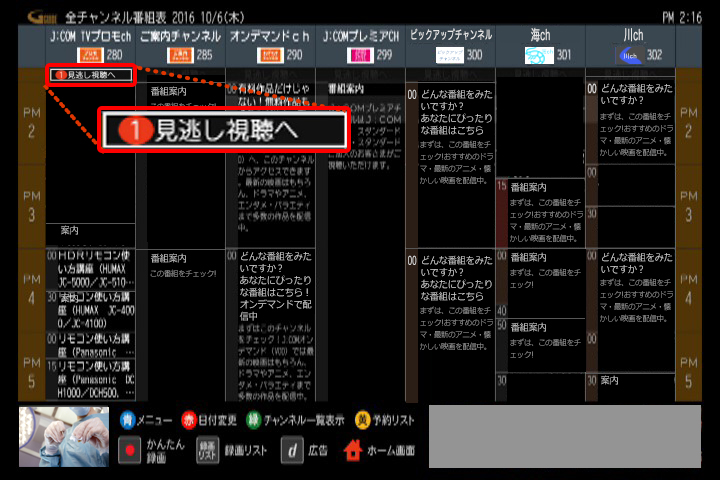Viewport: 720px width, 480px height.
Task: Select the 30 HUMAX JC-4000/JC-4100 program
Action: coord(90,311)
